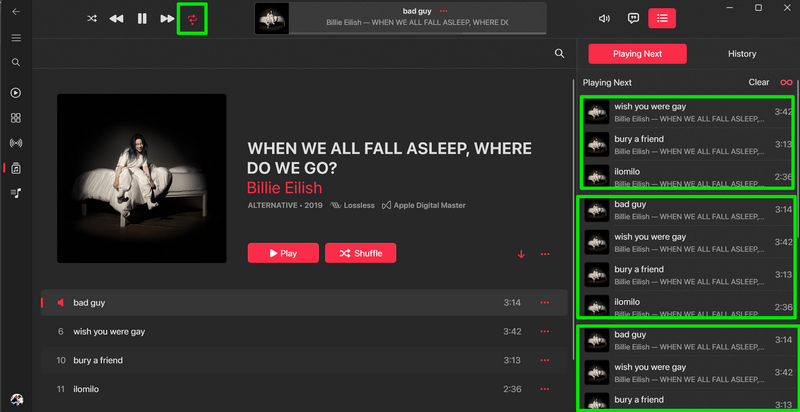This screenshot has width=800, height=412.
Task: Skip back to the previous track
Action: pos(116,19)
